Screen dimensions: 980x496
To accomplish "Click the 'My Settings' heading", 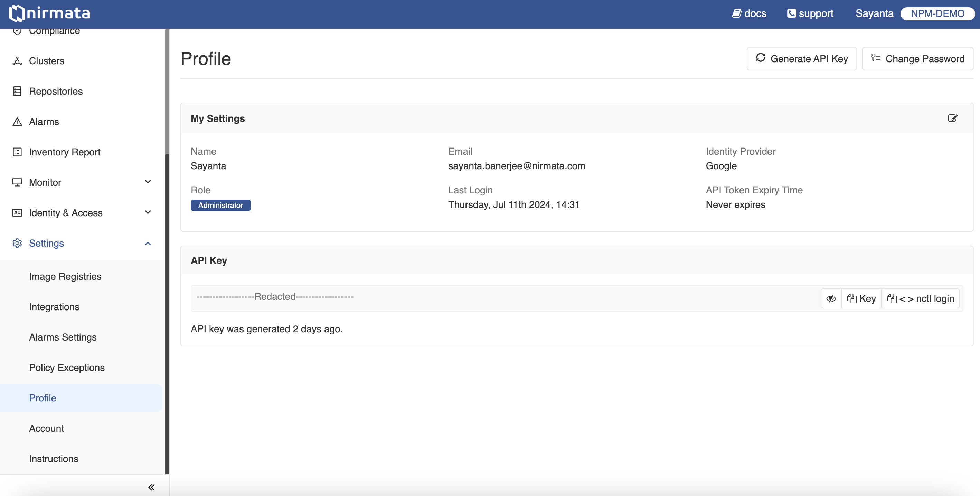I will point(218,119).
